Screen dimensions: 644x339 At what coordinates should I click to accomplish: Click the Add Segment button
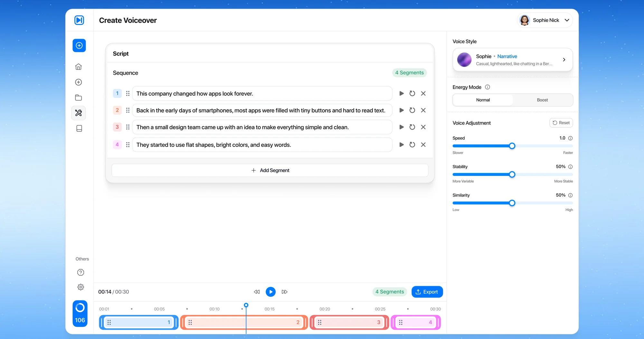click(x=270, y=170)
